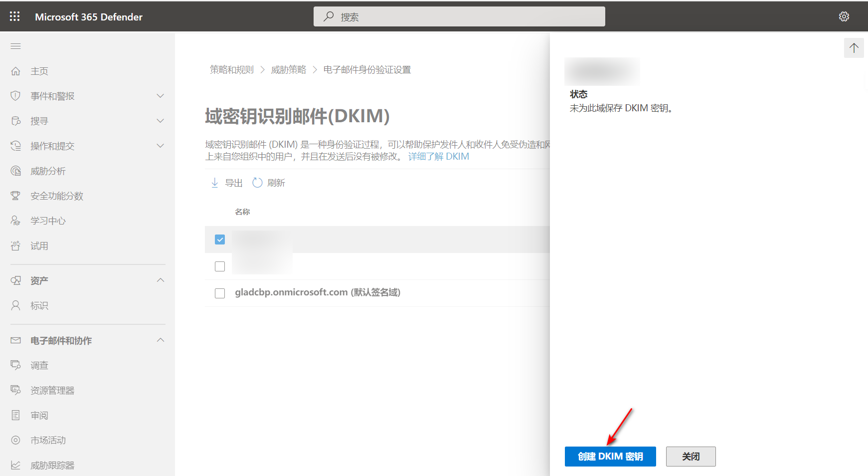This screenshot has width=868, height=476.
Task: Open 资源管理器 in the navigation
Action: coord(52,391)
